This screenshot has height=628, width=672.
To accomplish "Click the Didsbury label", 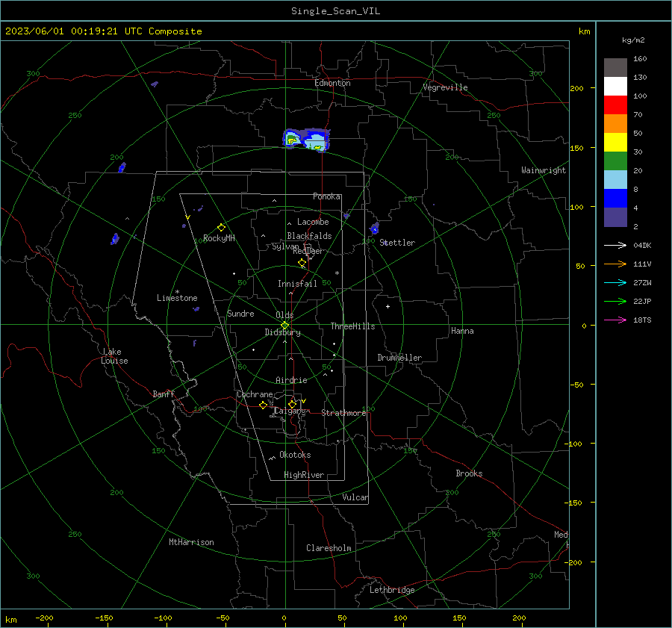I will [x=282, y=332].
